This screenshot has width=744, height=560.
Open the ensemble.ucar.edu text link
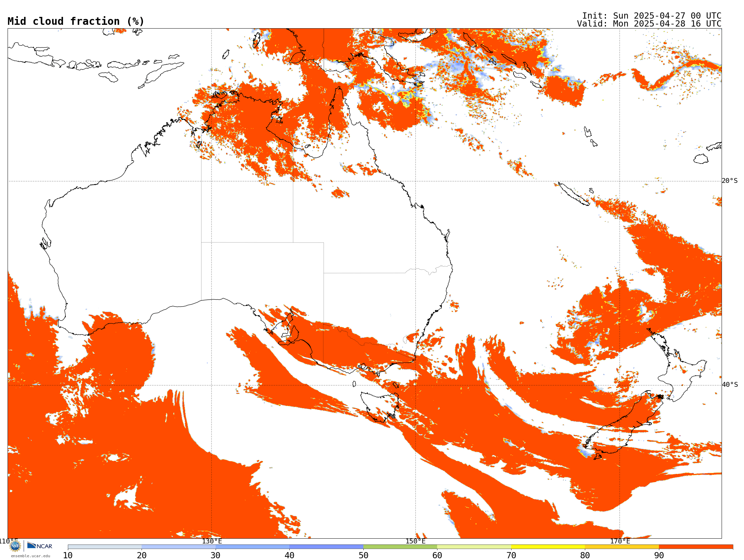30,556
